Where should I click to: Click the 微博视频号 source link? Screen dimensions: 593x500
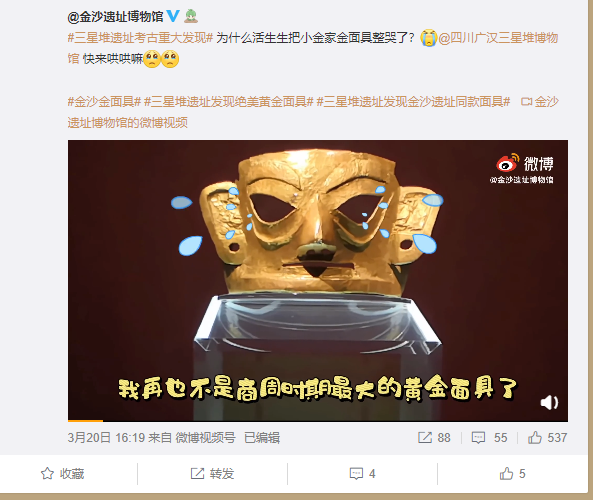click(205, 438)
